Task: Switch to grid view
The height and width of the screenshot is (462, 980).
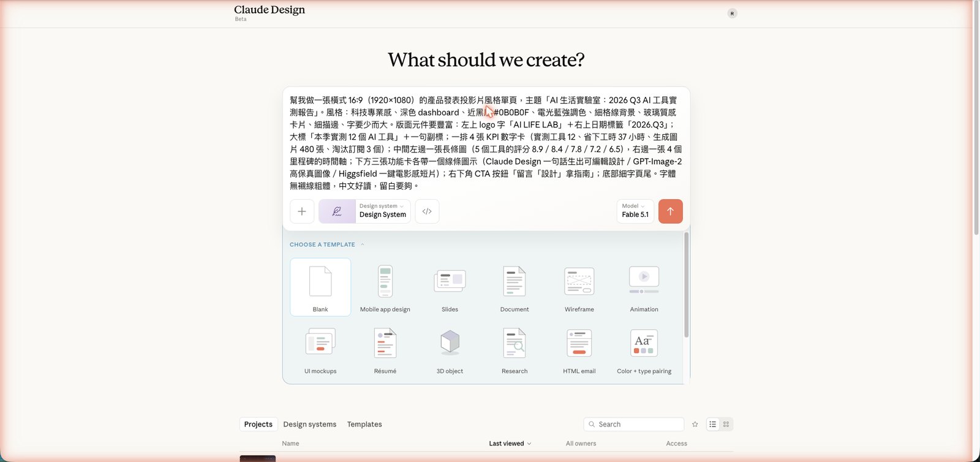Action: click(726, 424)
